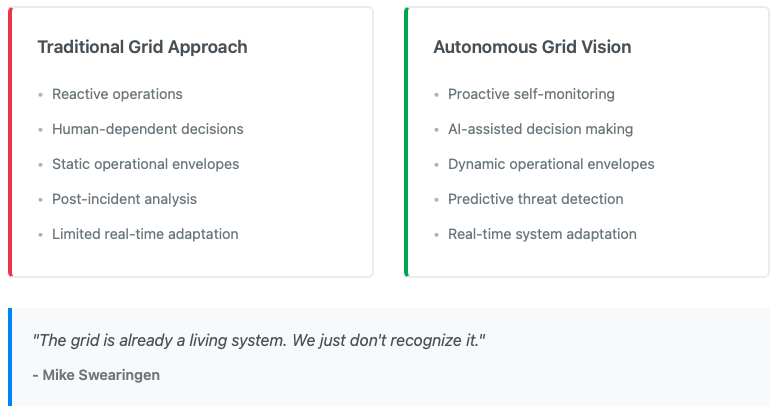Click the red accent bar on Traditional card
780x412 pixels.
click(x=10, y=142)
